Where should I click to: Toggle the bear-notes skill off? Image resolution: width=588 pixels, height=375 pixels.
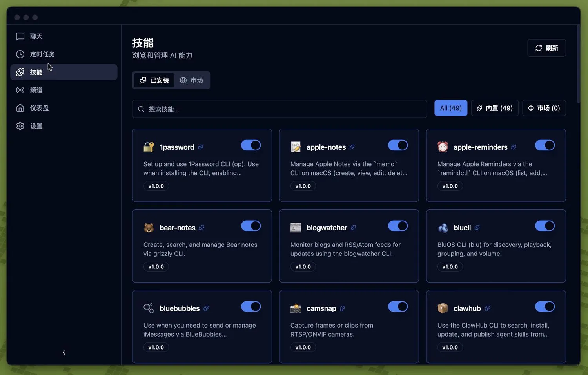pyautogui.click(x=251, y=226)
